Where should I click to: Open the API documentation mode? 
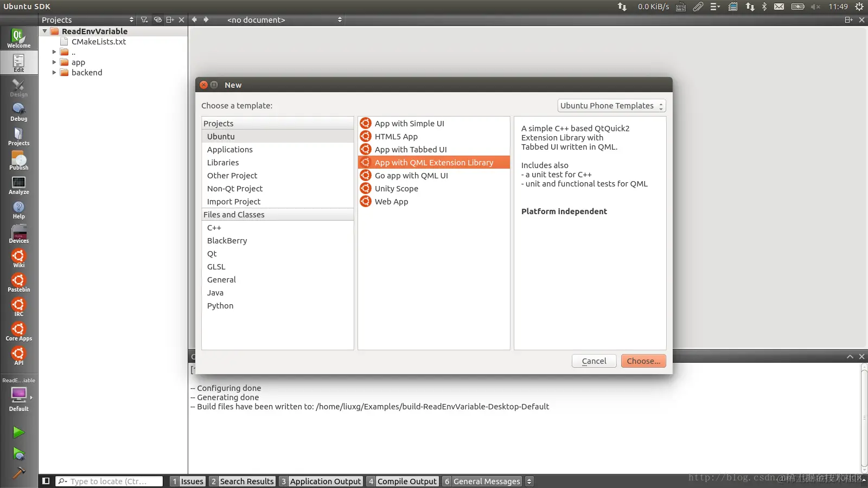coord(18,356)
